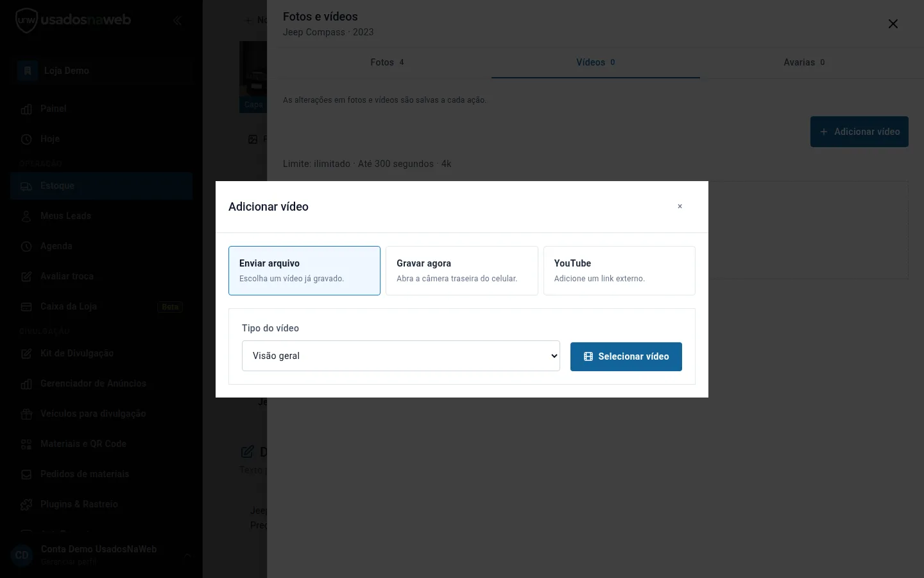Collapse the sidebar with double chevron
Screen dimensions: 924x578
point(177,21)
